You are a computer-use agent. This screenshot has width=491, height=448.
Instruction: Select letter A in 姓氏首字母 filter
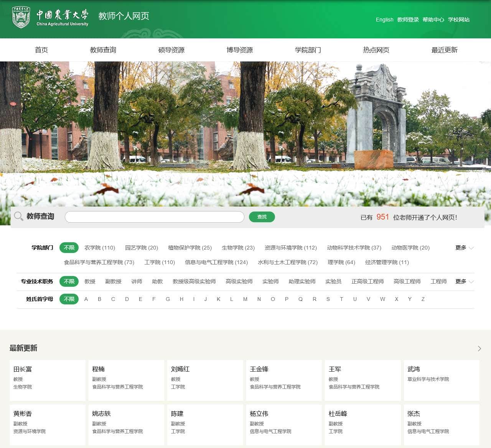(86, 299)
